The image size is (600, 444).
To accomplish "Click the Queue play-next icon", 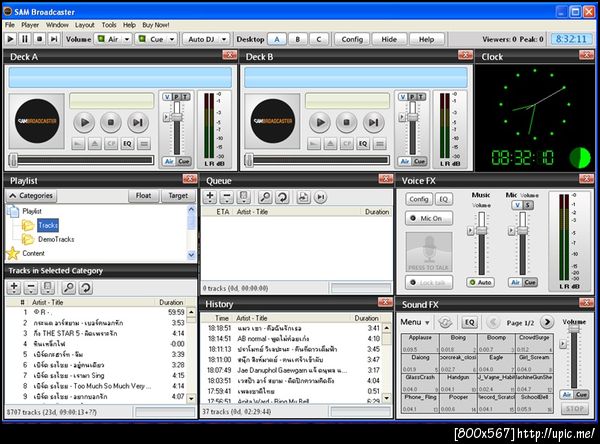I will [x=321, y=197].
